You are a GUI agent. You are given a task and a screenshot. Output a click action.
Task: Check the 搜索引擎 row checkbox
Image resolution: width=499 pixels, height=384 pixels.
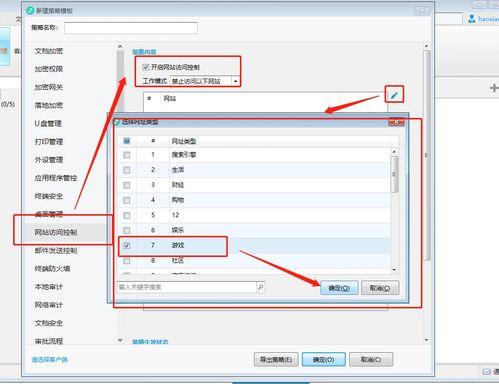(127, 155)
